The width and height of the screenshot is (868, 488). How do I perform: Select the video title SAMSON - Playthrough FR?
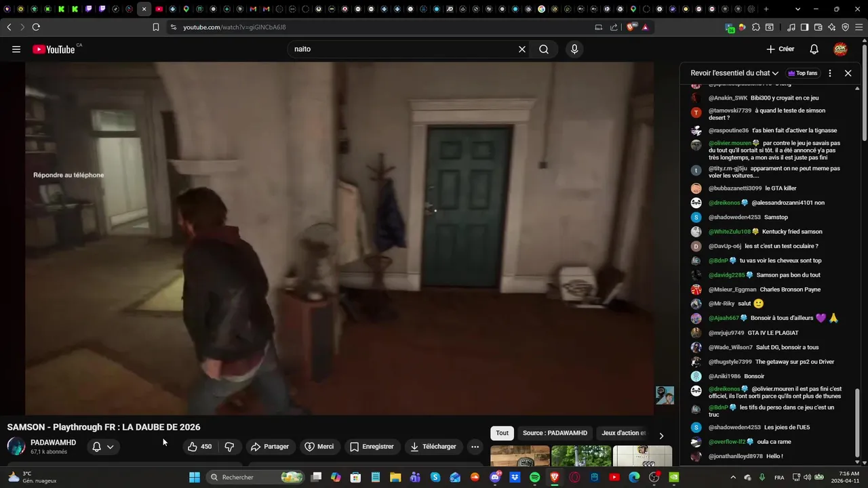[x=104, y=427]
